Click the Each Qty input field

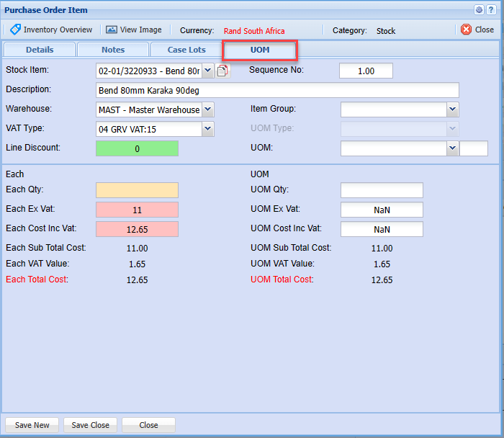click(137, 190)
